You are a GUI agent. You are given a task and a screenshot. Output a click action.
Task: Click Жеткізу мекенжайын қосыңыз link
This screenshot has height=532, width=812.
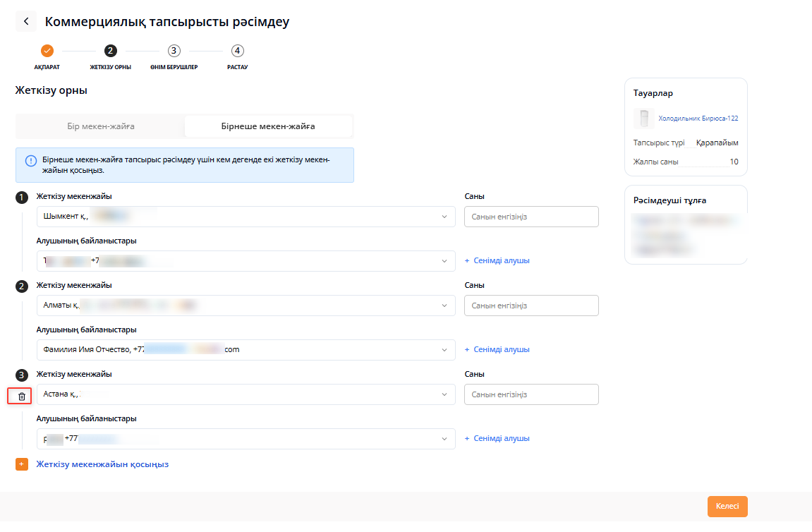pyautogui.click(x=102, y=464)
